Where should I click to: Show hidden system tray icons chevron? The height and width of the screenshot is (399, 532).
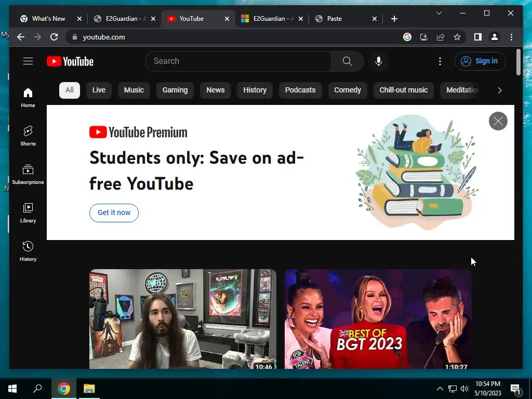point(440,389)
